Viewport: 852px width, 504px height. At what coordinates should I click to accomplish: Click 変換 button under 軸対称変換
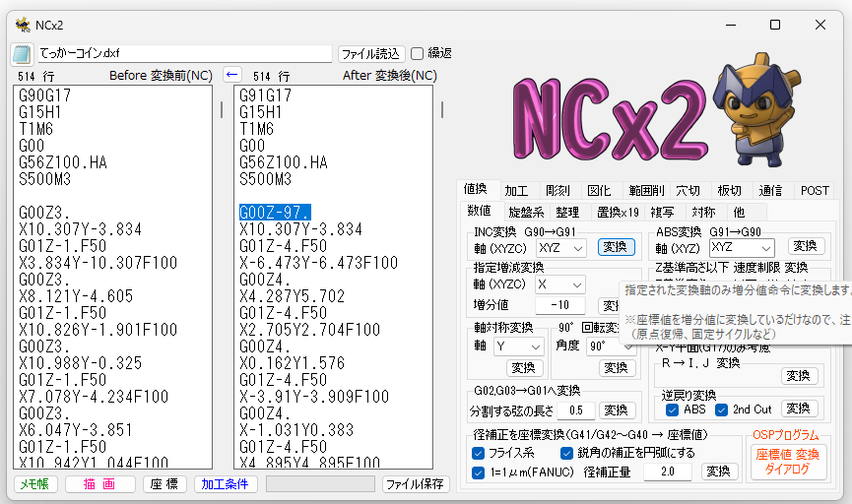coord(523,368)
